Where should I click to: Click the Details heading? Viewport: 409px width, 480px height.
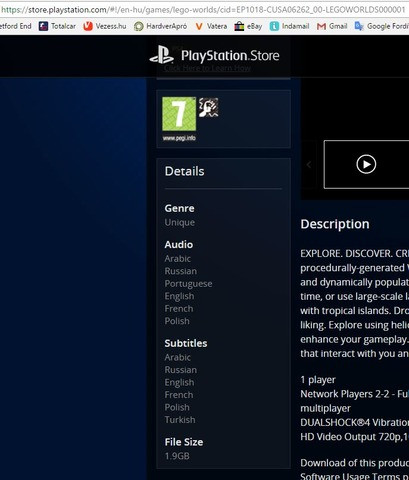[x=184, y=171]
